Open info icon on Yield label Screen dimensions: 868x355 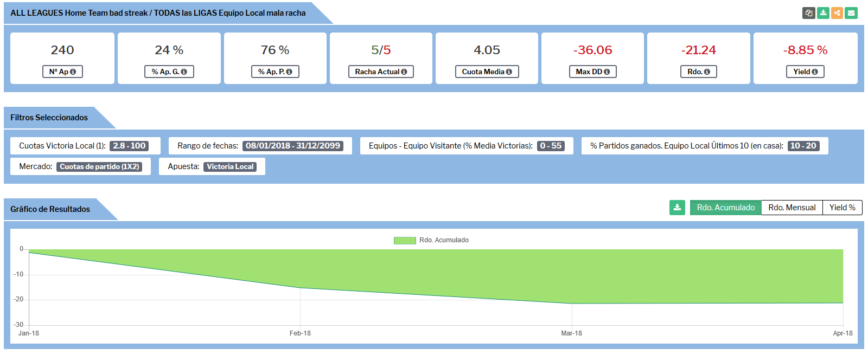(x=815, y=72)
